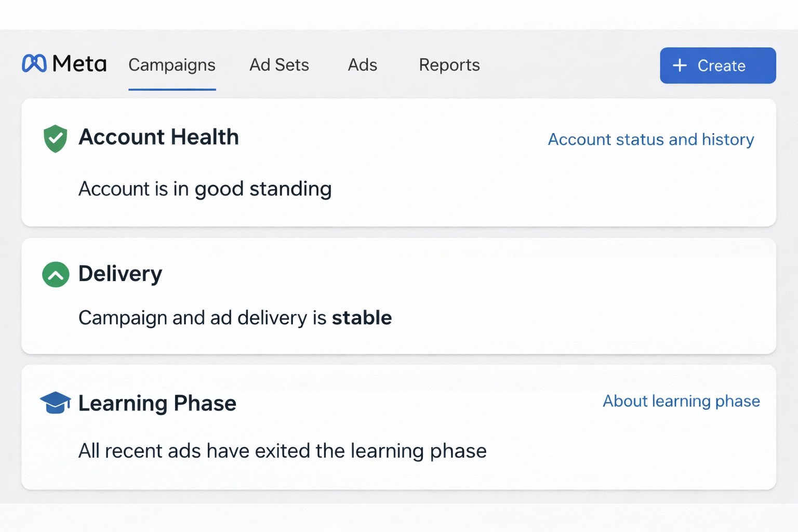Click the Learning Phase heading
The width and height of the screenshot is (798, 532).
tap(157, 403)
